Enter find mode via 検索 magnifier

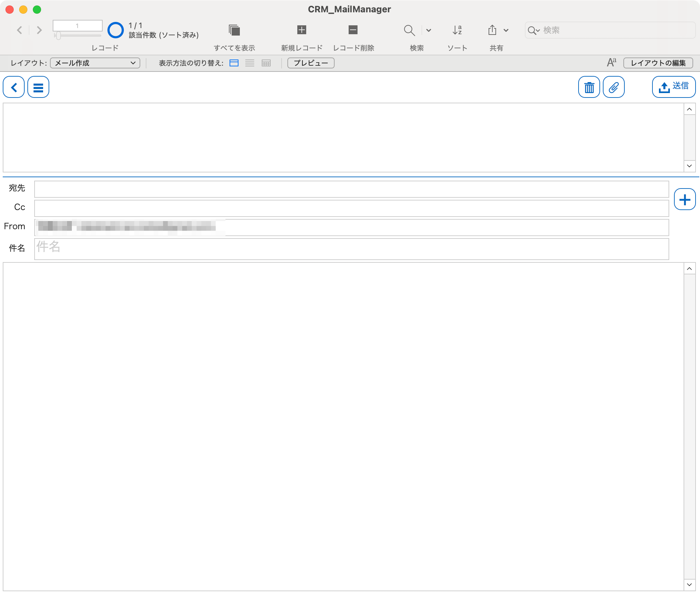coord(409,30)
